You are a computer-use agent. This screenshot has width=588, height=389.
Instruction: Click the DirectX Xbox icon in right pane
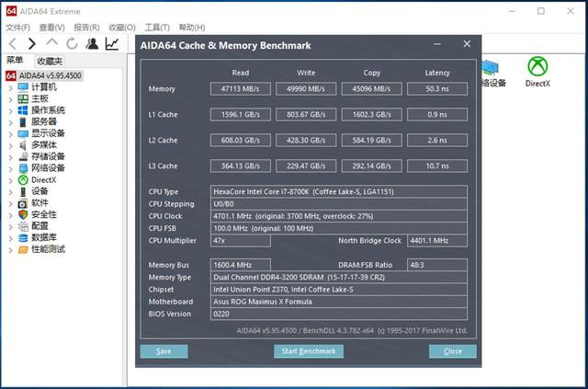click(x=537, y=66)
